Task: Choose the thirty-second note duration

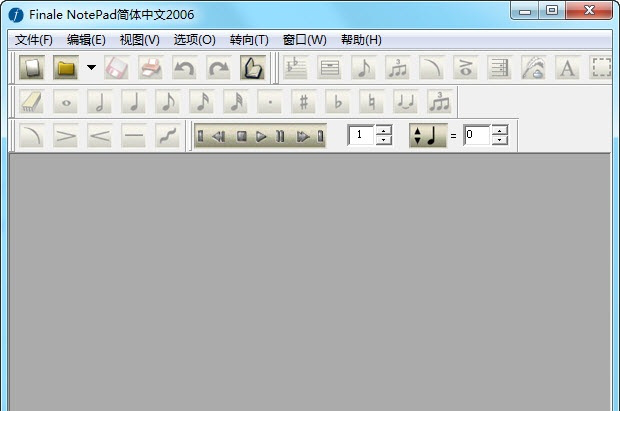Action: 236,102
